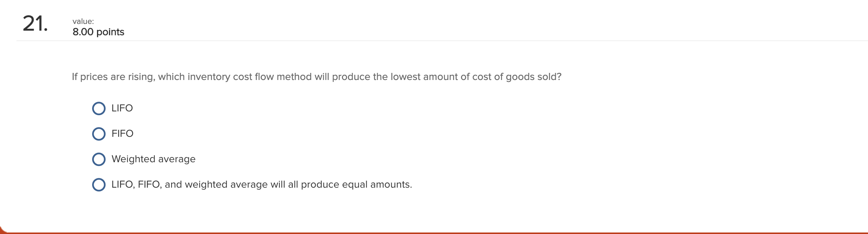Click the equal amounts answer text
This screenshot has width=868, height=234.
261,184
